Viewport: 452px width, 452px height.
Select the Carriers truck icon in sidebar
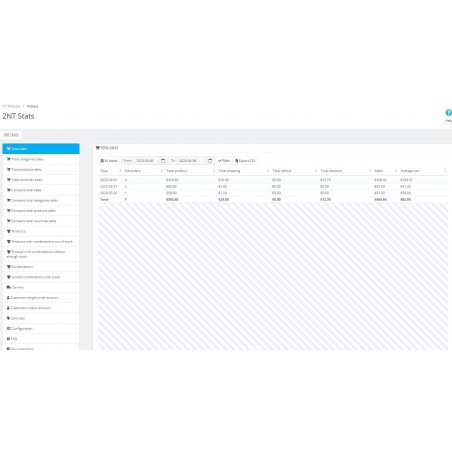9,287
